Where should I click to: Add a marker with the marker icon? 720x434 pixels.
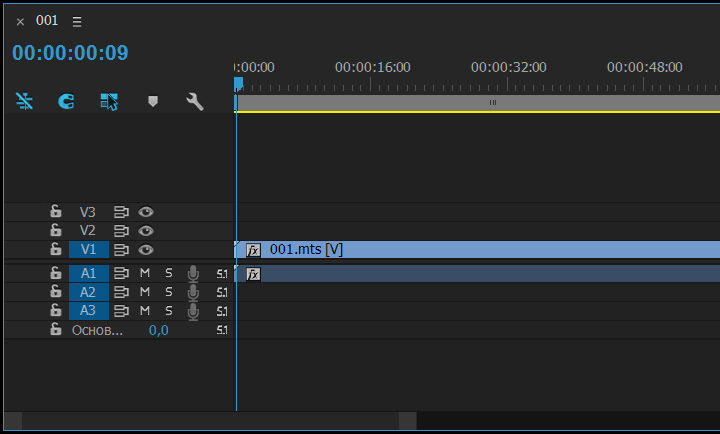153,101
